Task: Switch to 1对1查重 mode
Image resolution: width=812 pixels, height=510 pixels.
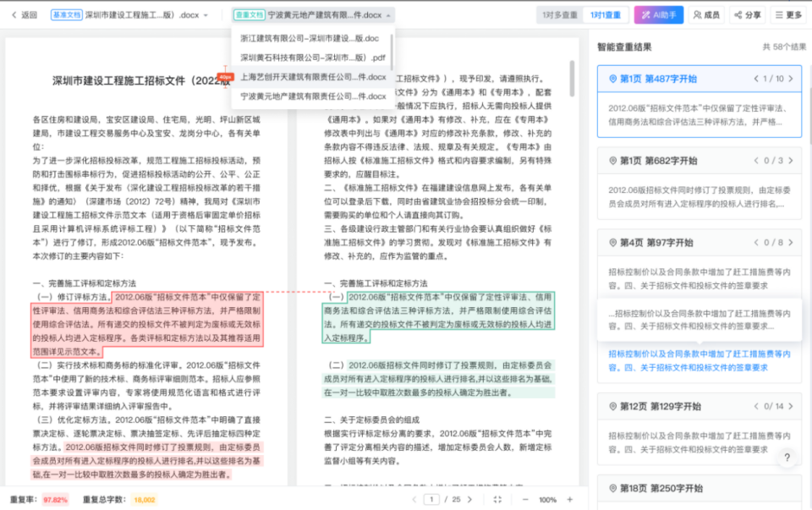Action: pos(605,15)
